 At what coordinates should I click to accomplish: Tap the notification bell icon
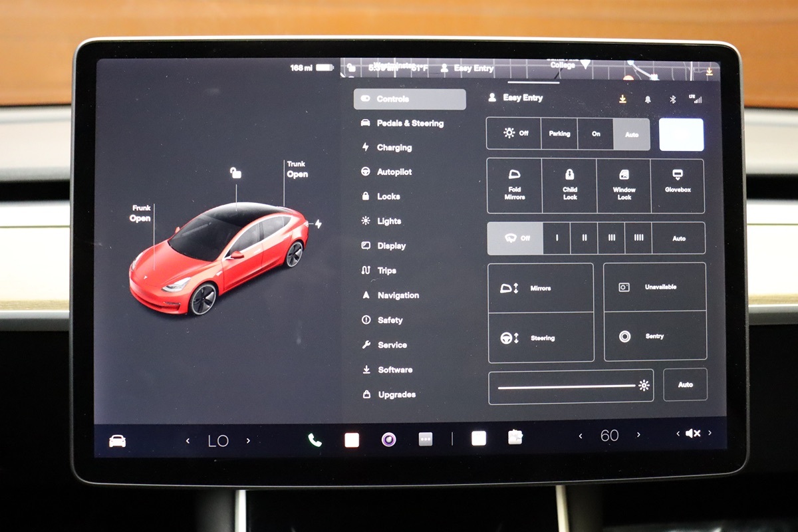[x=648, y=99]
